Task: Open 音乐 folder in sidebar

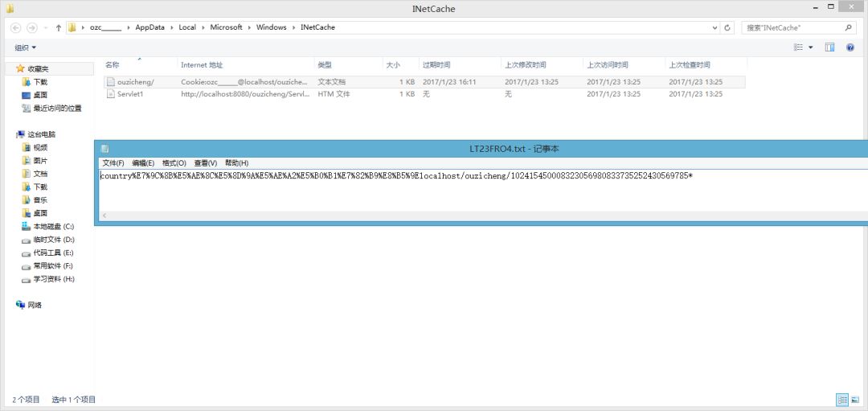Action: [x=40, y=200]
